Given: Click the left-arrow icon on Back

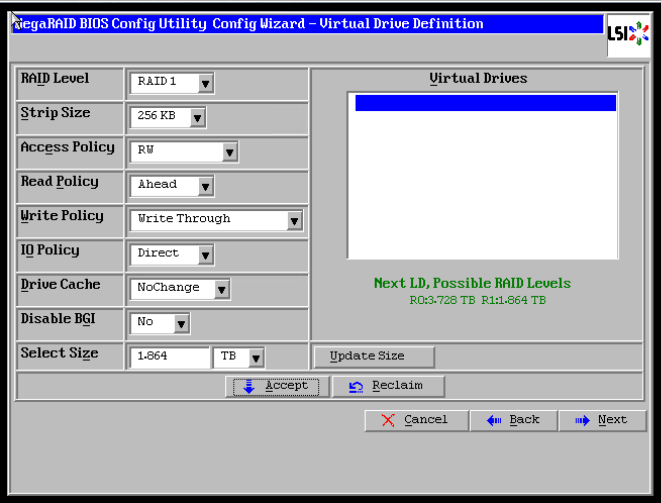Looking at the screenshot, I should click(x=494, y=420).
